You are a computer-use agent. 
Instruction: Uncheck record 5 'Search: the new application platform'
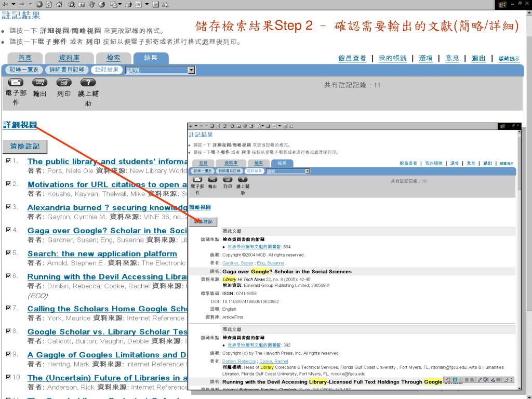[x=8, y=253]
